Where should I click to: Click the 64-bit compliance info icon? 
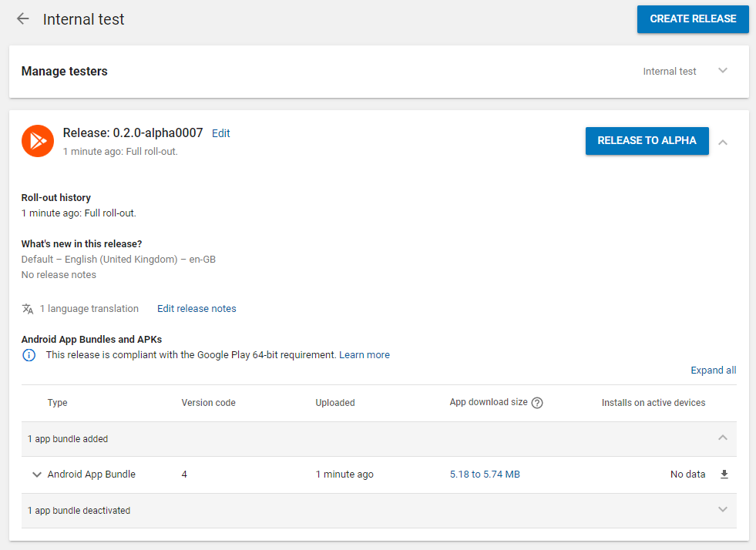[29, 355]
